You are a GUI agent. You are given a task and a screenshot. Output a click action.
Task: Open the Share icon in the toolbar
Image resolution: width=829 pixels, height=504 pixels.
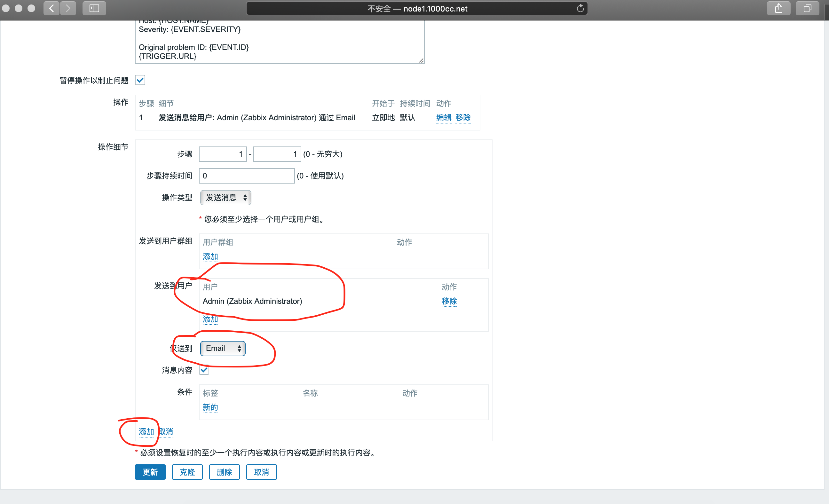point(778,8)
